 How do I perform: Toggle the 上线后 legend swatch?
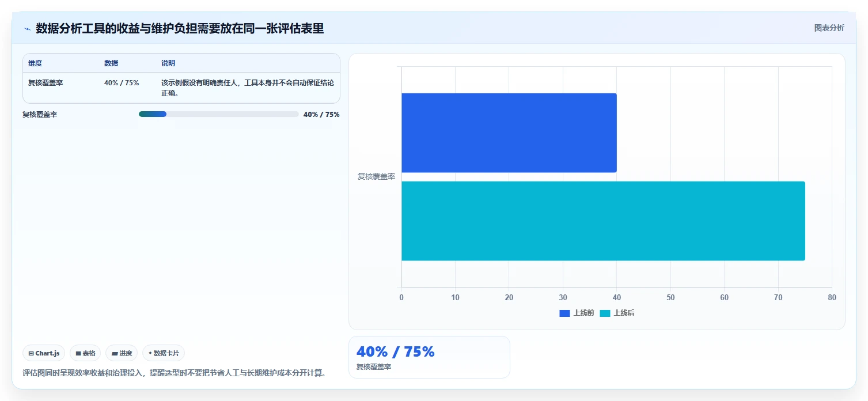pos(605,313)
